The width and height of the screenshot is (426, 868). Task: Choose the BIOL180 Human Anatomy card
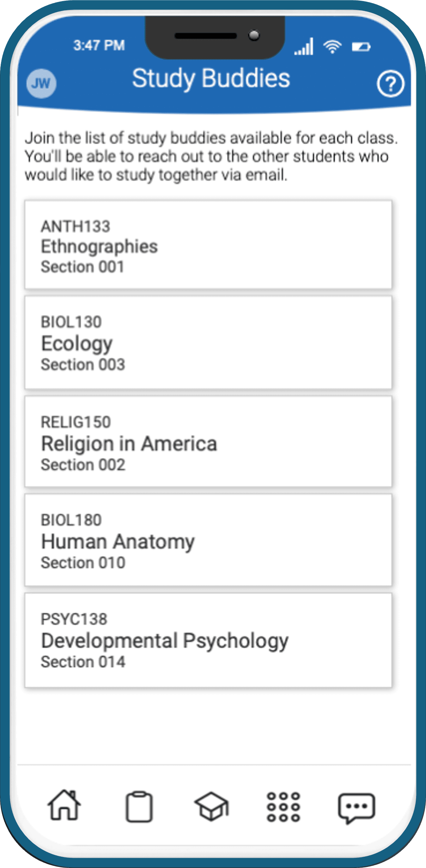(208, 540)
